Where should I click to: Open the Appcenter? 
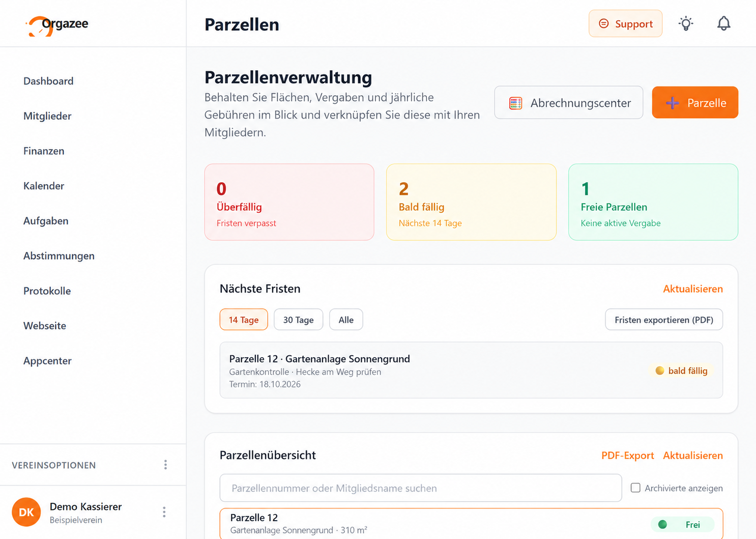47,361
